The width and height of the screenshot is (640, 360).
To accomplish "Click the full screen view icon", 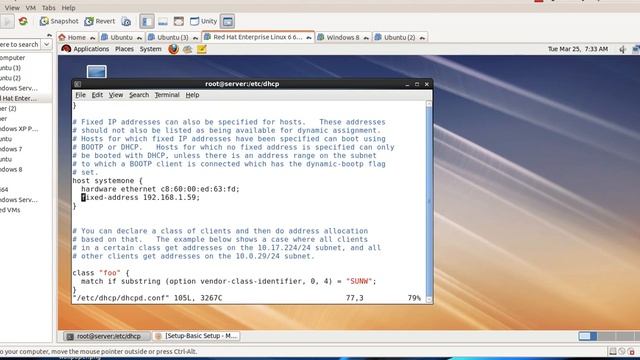I will pyautogui.click(x=179, y=21).
